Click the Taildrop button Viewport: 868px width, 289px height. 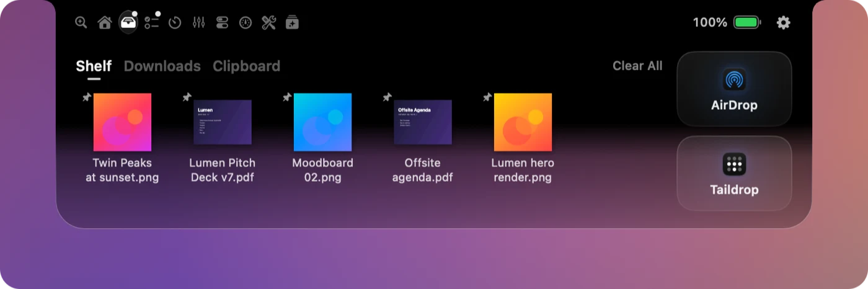(734, 174)
